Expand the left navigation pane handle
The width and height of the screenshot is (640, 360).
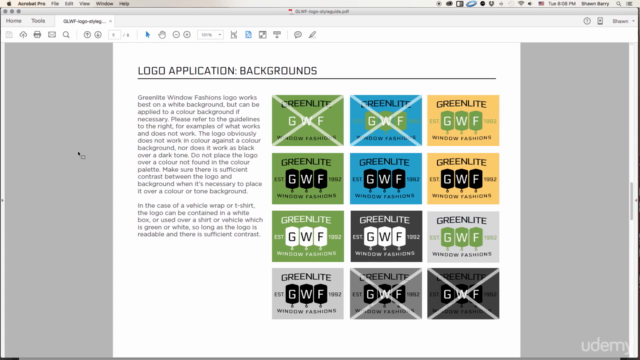click(x=2, y=200)
